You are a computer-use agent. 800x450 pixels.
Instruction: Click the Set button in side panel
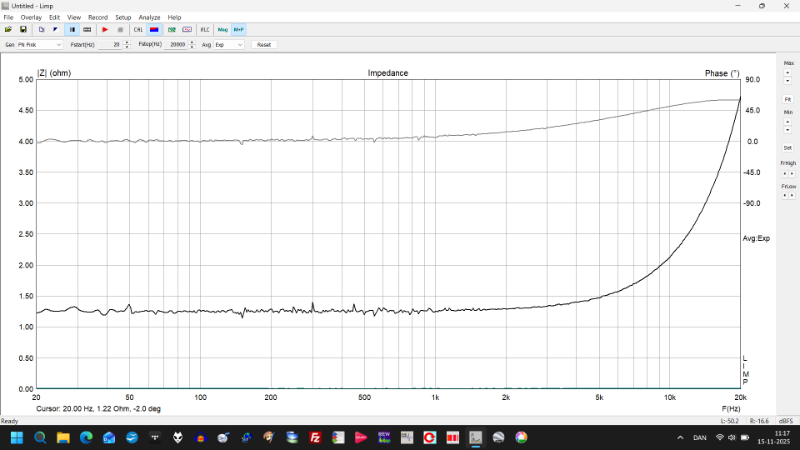coord(788,147)
